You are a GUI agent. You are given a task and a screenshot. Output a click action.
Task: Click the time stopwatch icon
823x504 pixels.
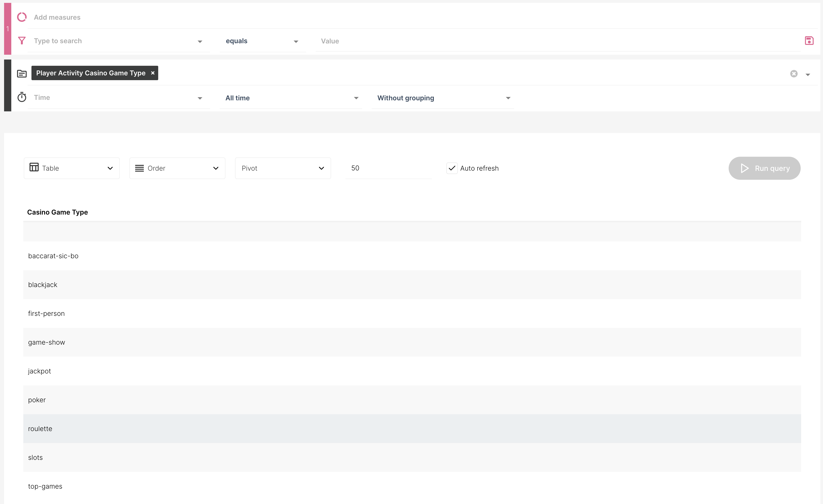pos(22,97)
